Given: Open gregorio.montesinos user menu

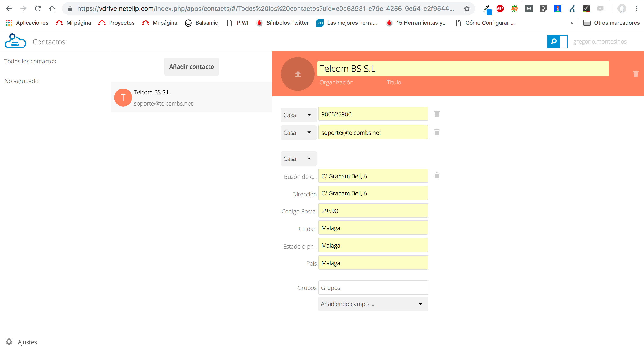Looking at the screenshot, I should (x=600, y=42).
